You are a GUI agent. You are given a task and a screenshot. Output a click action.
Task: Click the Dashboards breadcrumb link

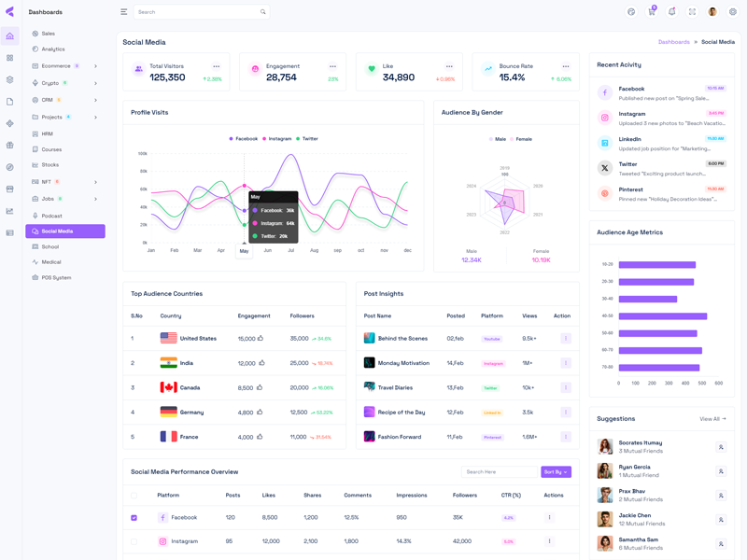pos(673,42)
